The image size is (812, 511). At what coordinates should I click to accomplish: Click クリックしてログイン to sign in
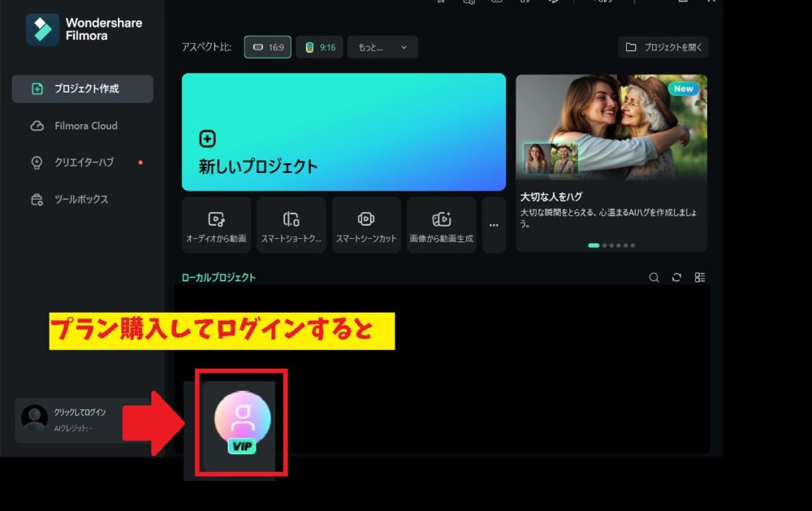pos(80,412)
